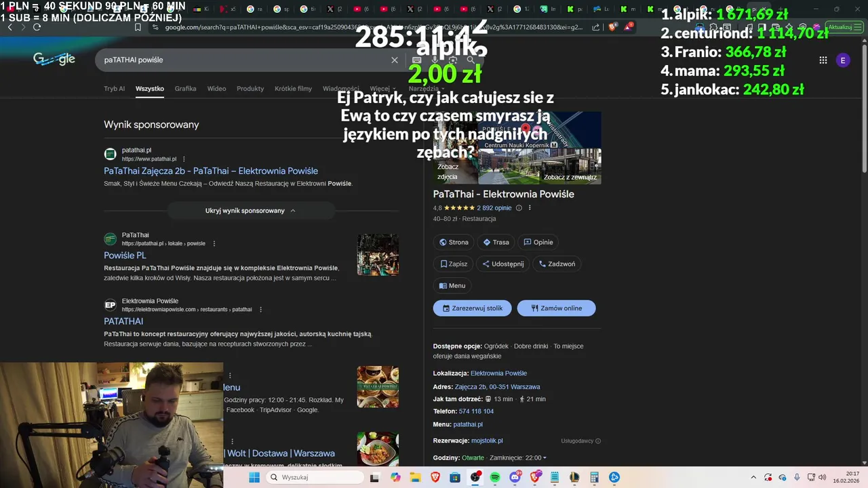Switch to Produkty tab

(x=250, y=89)
